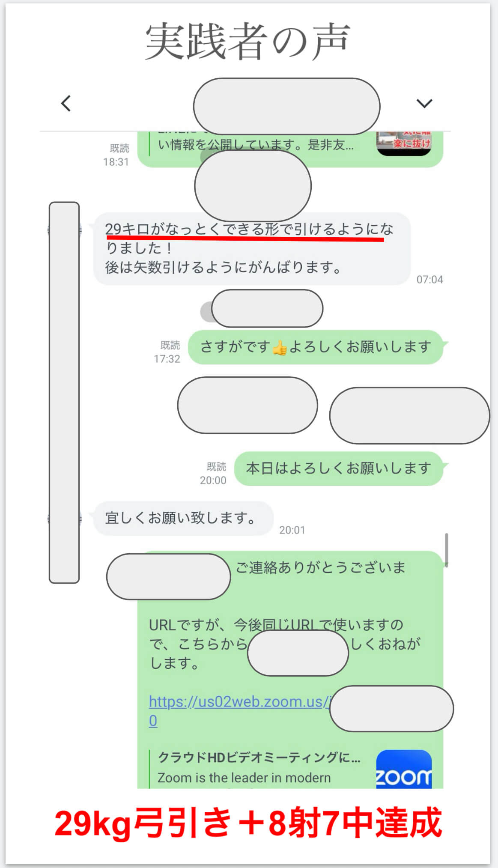Click the red 29kg弓引き caption text
This screenshot has height=868, width=498.
tap(248, 823)
